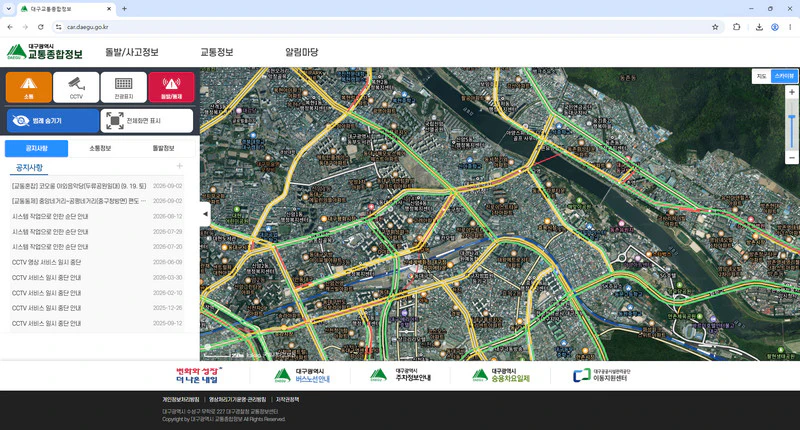Open 영상정보처리기기운영·관리방침 footer link
The height and width of the screenshot is (430, 800).
237,399
